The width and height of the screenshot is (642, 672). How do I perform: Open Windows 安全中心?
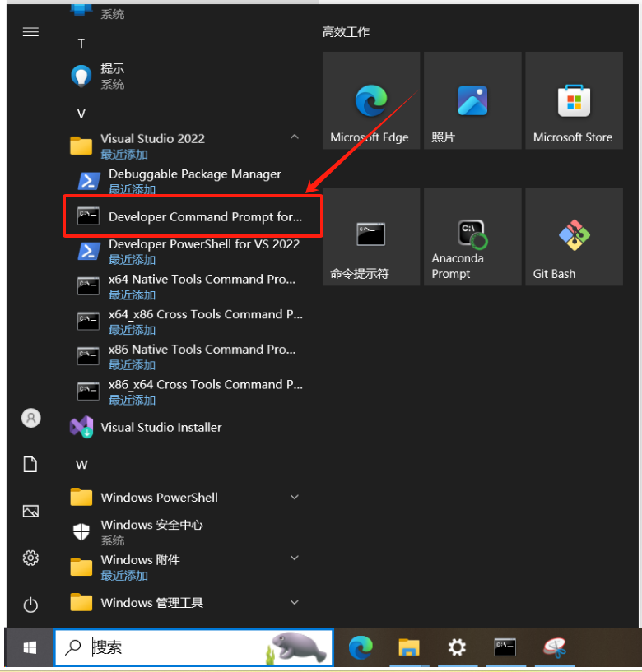point(184,532)
